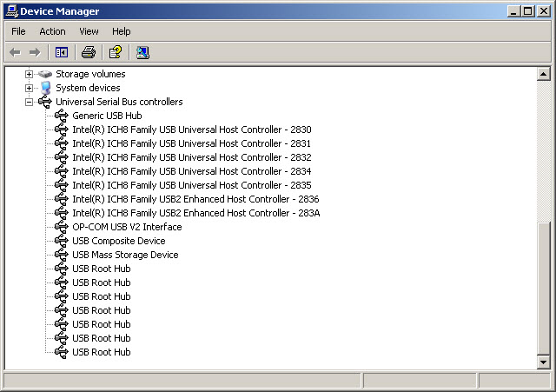The image size is (556, 392).
Task: Select Generic USB Hub entry
Action: (x=107, y=116)
